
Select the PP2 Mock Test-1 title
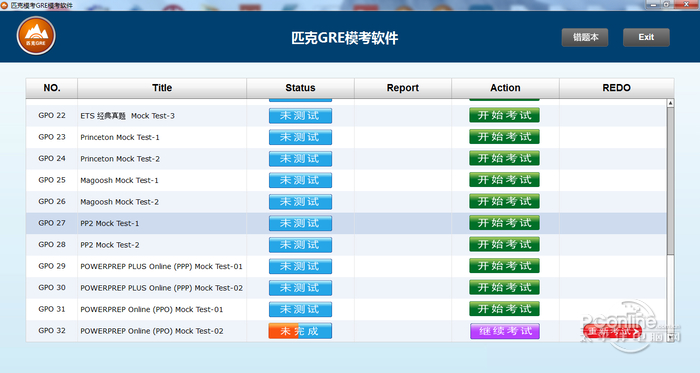pos(109,223)
